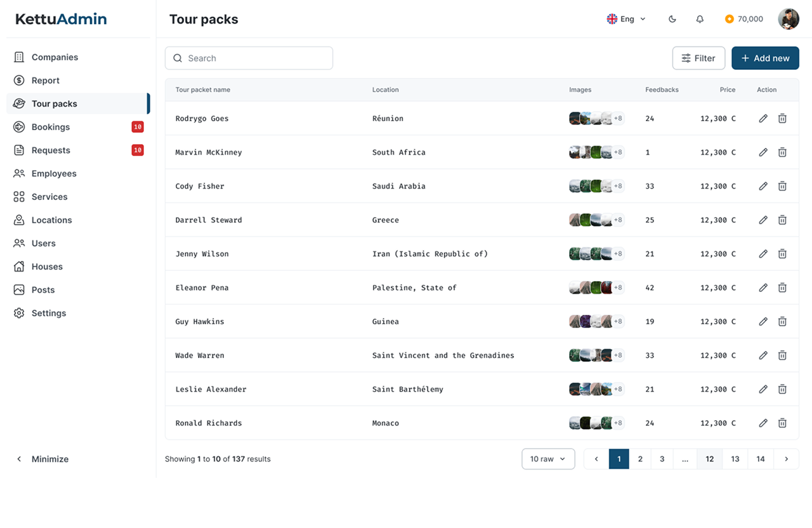This screenshot has height=528, width=812.
Task: Go to Employees in the sidebar
Action: click(54, 173)
